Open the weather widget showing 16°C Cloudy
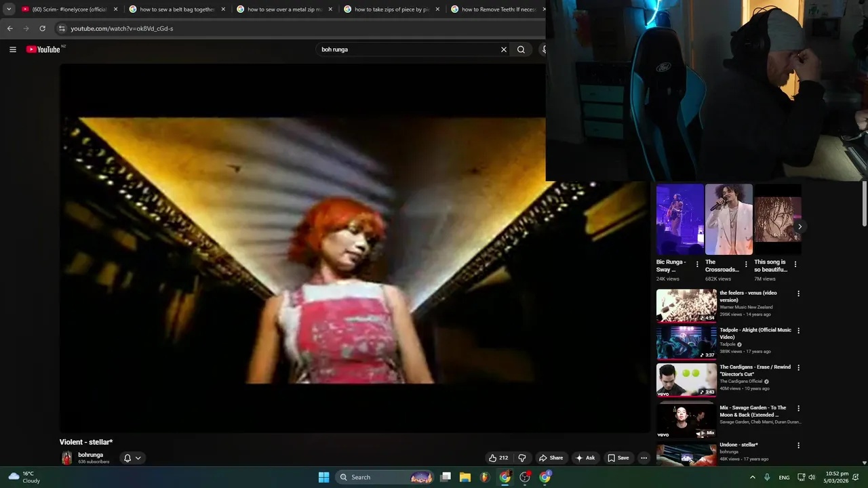The width and height of the screenshot is (868, 488). pyautogui.click(x=24, y=477)
